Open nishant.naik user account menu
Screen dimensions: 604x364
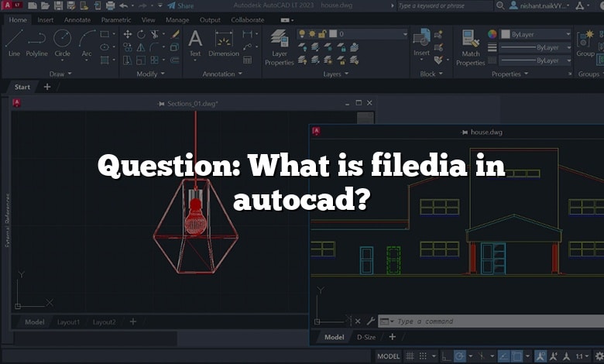[540, 5]
